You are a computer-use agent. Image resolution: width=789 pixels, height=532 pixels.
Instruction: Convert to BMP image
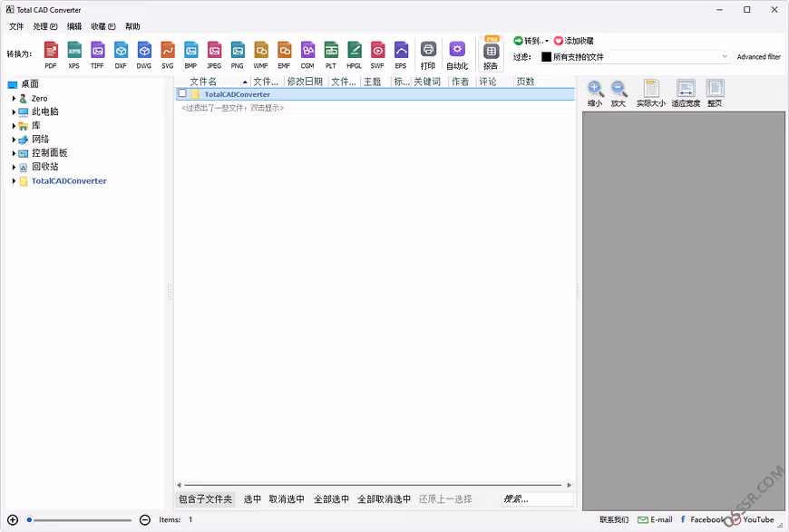click(190, 54)
